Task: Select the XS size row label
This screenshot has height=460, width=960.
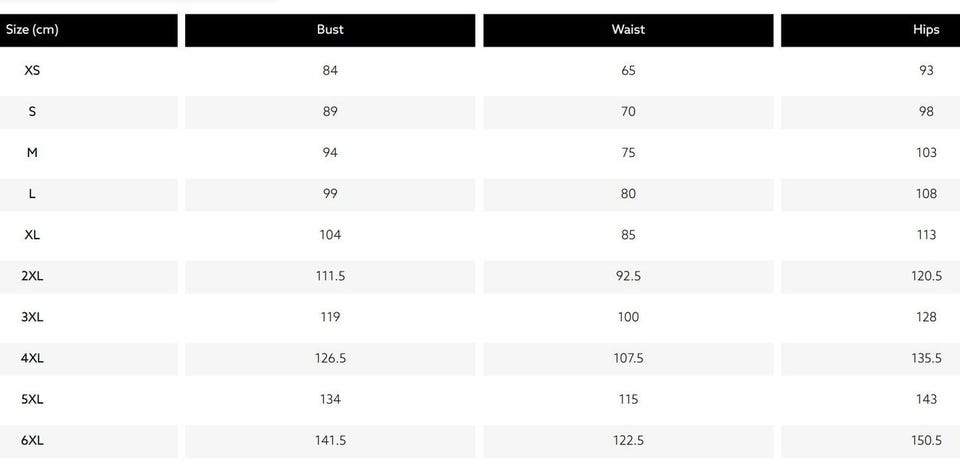Action: (32, 71)
